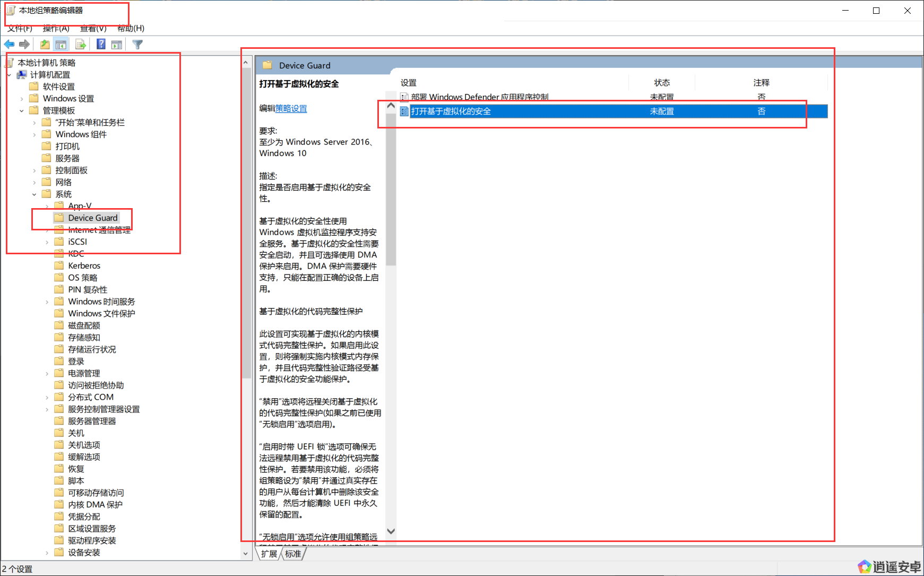Switch to the 标准 tab
924x576 pixels.
click(293, 554)
